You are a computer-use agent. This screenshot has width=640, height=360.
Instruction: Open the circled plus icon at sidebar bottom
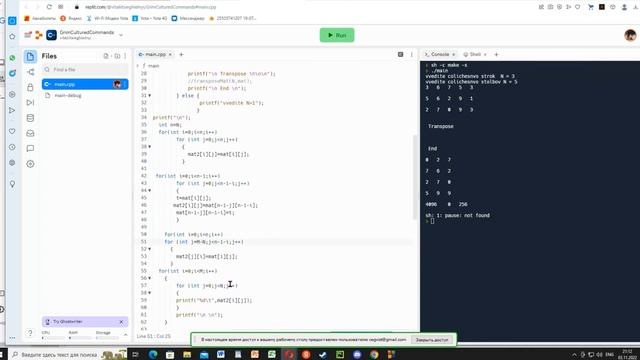pyautogui.click(x=30, y=164)
